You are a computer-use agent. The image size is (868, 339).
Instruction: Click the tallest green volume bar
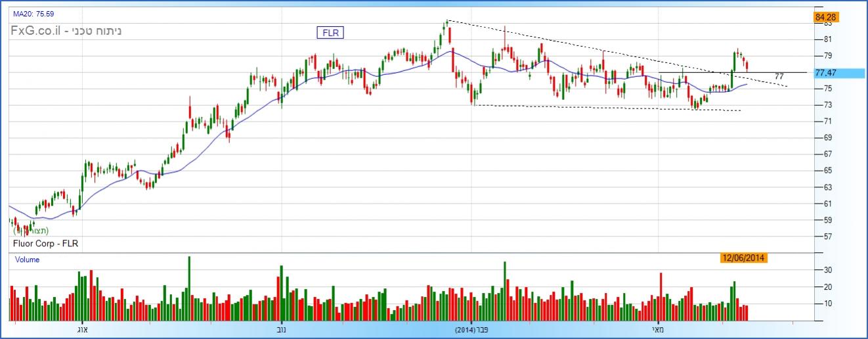pyautogui.click(x=189, y=288)
